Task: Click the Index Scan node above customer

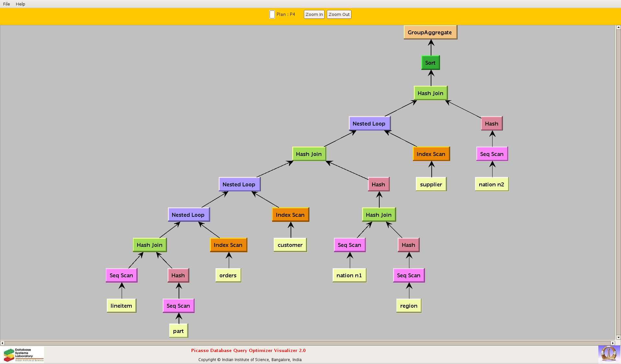Action: click(290, 215)
